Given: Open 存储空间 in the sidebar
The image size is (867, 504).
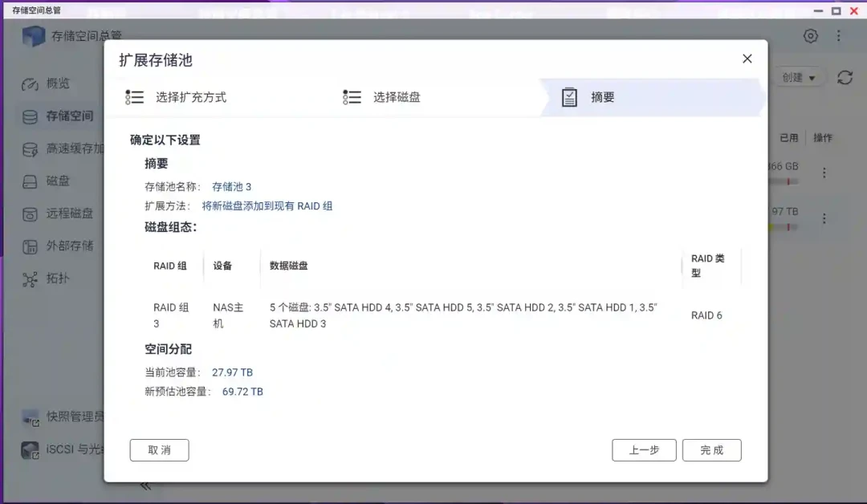Looking at the screenshot, I should pos(58,116).
